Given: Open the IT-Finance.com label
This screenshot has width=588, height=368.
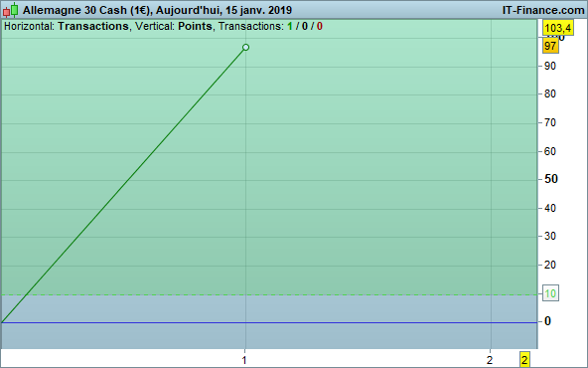Looking at the screenshot, I should click(543, 10).
